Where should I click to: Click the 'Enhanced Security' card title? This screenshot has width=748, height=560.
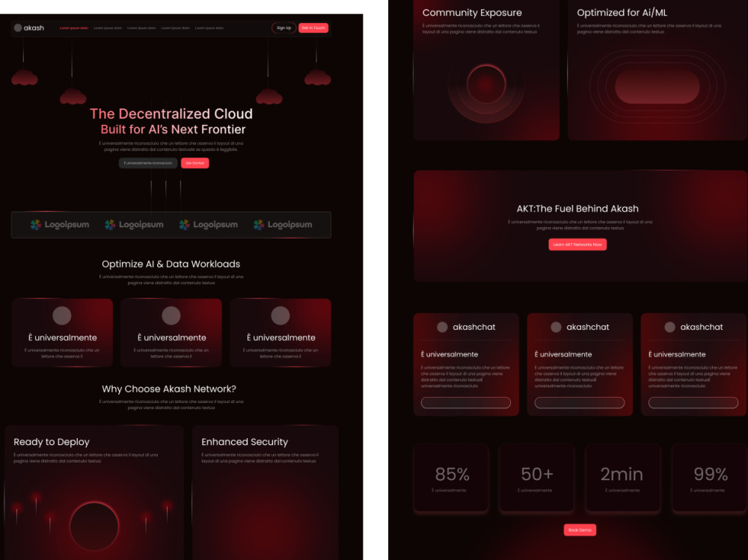(245, 442)
